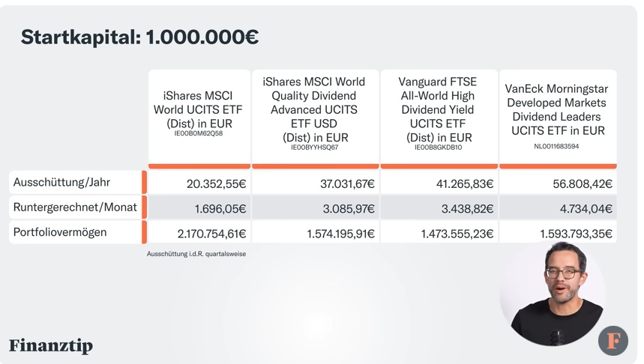Image resolution: width=644 pixels, height=364 pixels.
Task: Click the footnote Ausschüttung i.d.R. quartalsweise
Action: coord(196,254)
